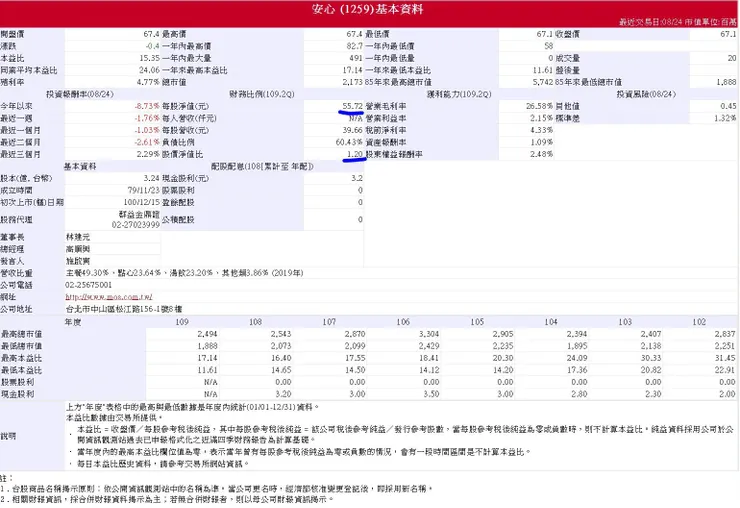Select the '現金股利' value '3.50' for 106
740x508 pixels.
[431, 394]
